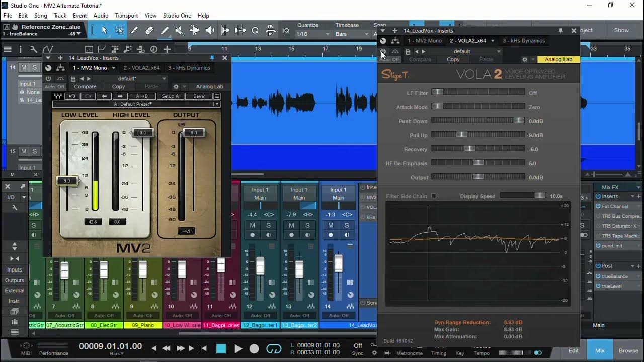This screenshot has height=362, width=644.
Task: Open channel editor knob icon in MV2 window
Action: tap(48, 68)
